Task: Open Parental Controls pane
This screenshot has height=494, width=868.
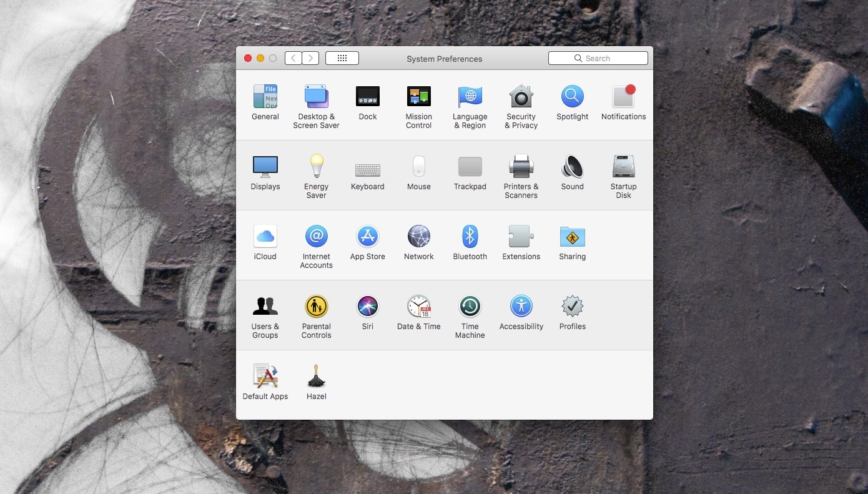Action: 317,307
